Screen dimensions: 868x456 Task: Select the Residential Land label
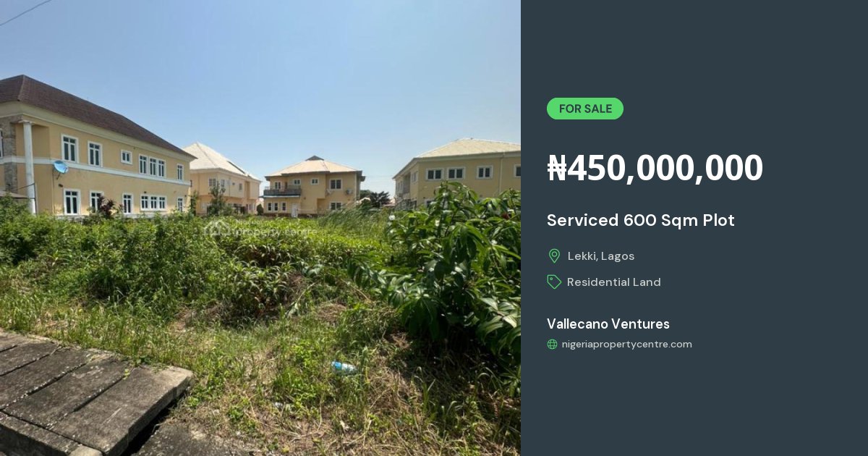point(614,282)
